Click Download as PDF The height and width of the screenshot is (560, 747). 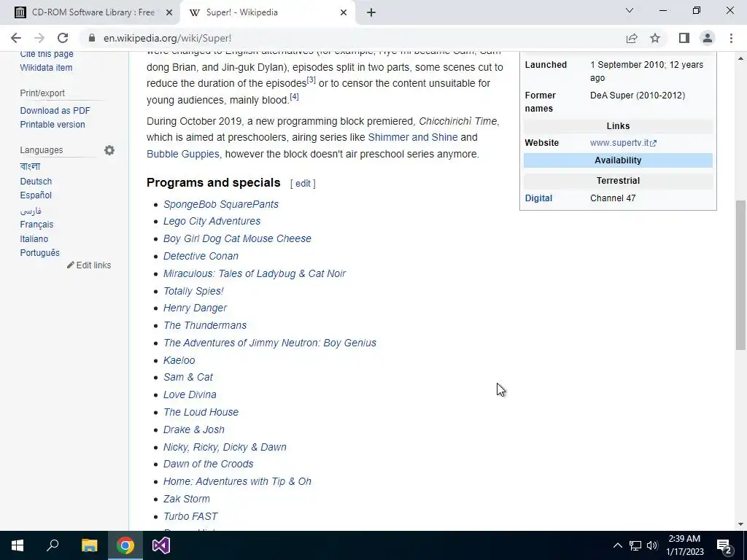55,111
